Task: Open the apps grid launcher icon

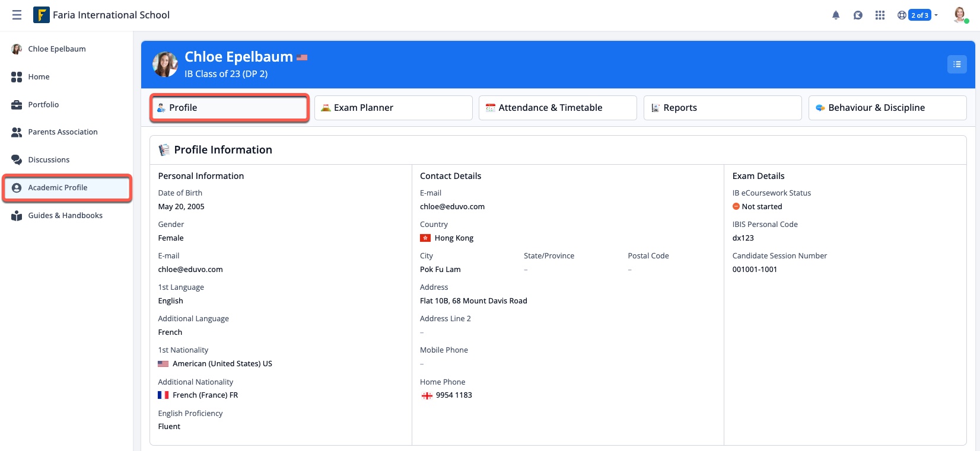Action: 880,15
